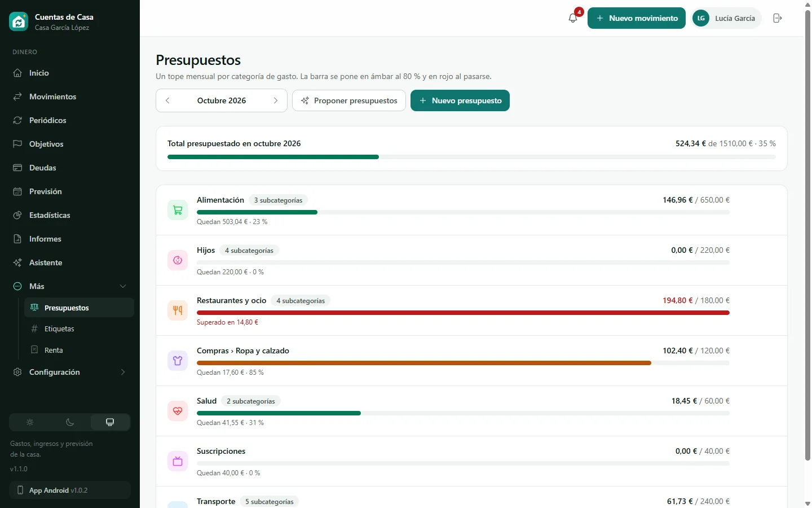Click the Octubre 2026 month label

(x=222, y=100)
